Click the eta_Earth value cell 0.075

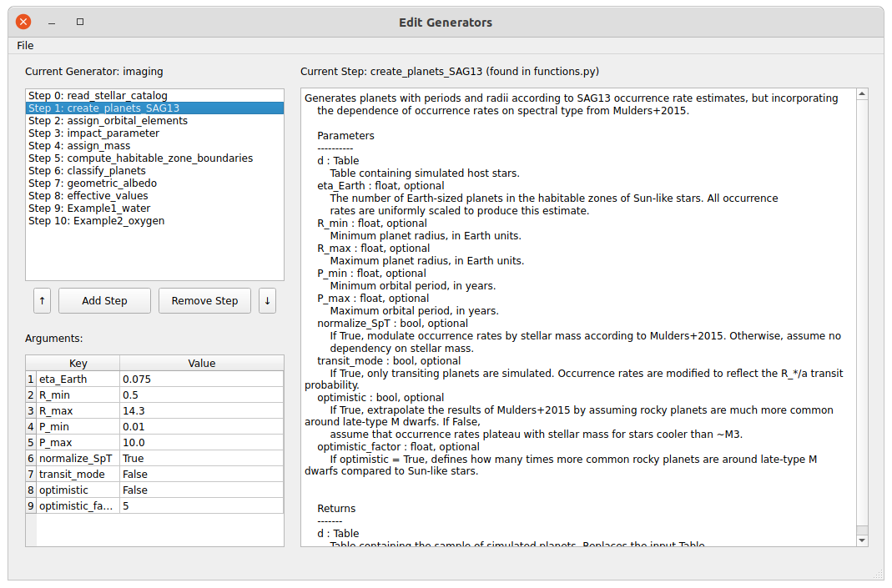(201, 379)
